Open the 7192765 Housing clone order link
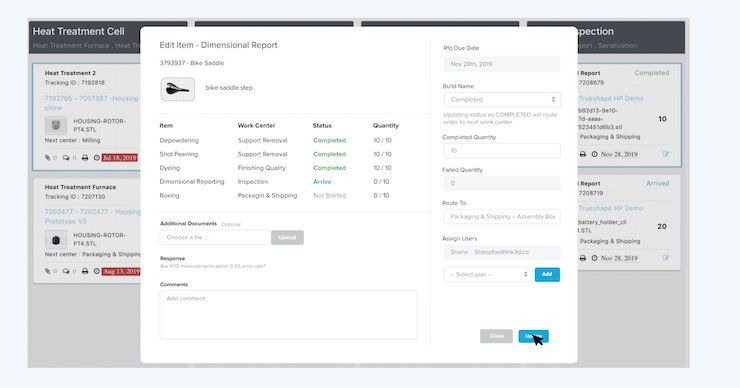The width and height of the screenshot is (740, 388). [x=92, y=103]
